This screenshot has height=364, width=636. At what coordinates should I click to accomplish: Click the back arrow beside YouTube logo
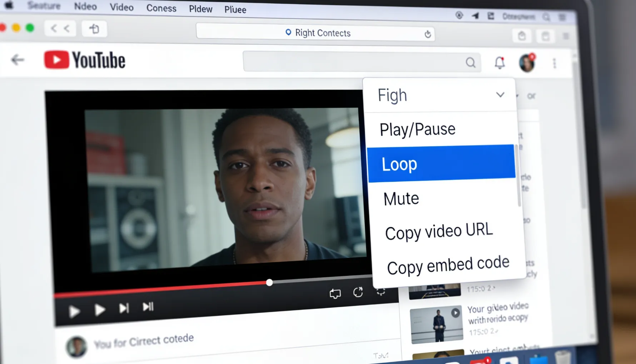coord(18,60)
